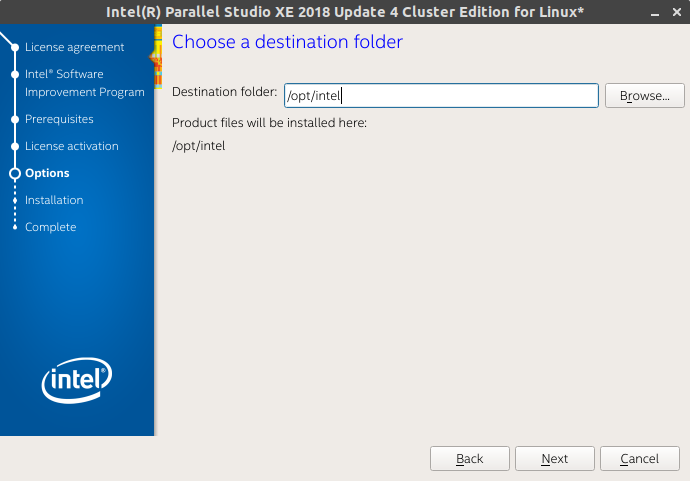The image size is (690, 481).
Task: Go to the Next installer step
Action: (x=554, y=459)
